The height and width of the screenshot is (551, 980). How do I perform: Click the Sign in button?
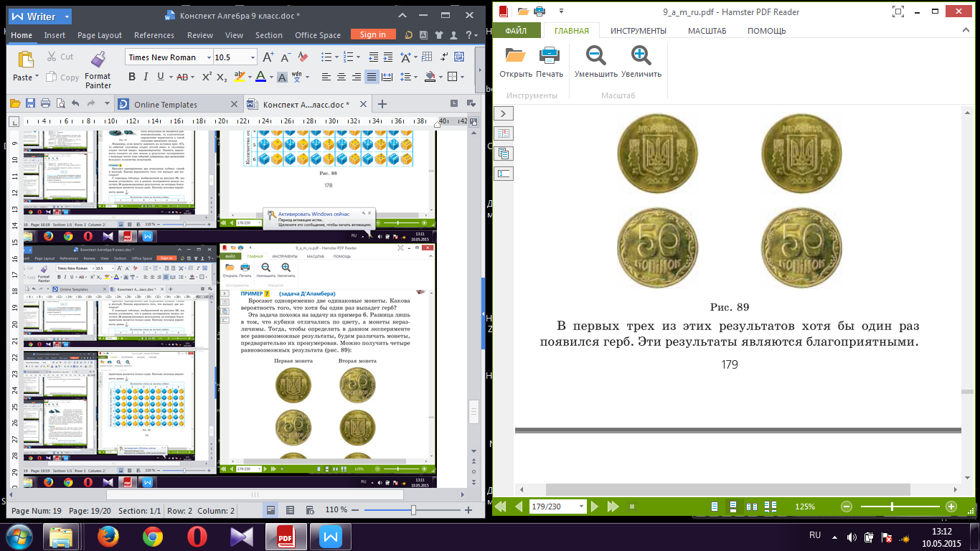click(373, 34)
